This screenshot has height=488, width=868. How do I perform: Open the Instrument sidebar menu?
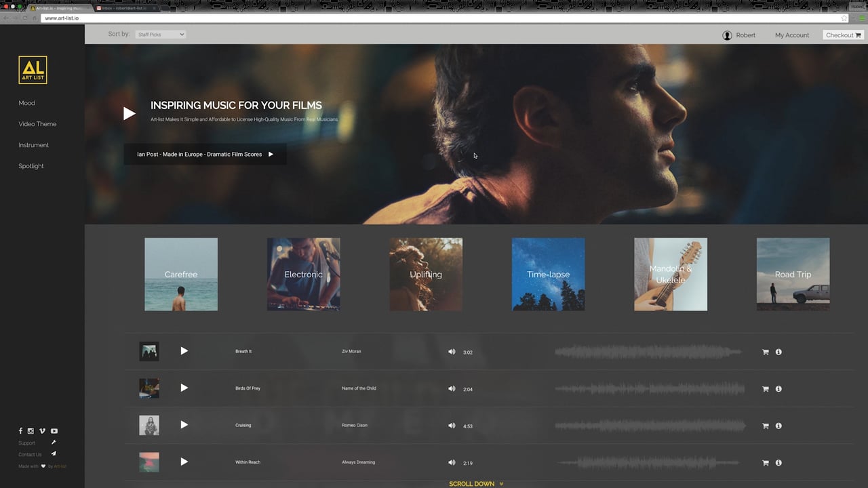click(x=34, y=145)
